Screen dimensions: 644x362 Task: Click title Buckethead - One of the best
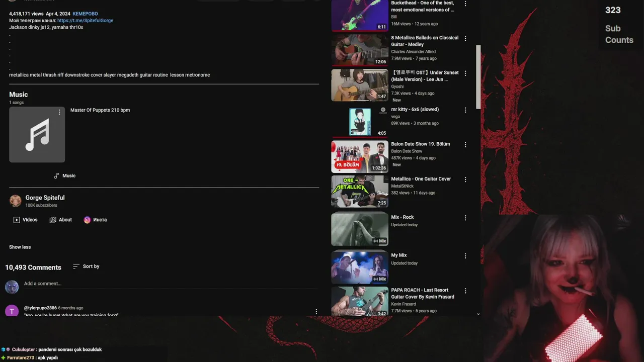(x=423, y=6)
